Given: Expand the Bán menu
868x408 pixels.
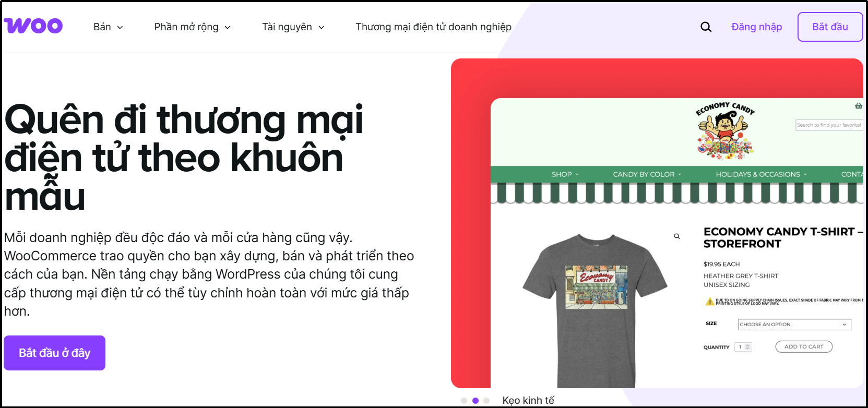Looking at the screenshot, I should 108,27.
